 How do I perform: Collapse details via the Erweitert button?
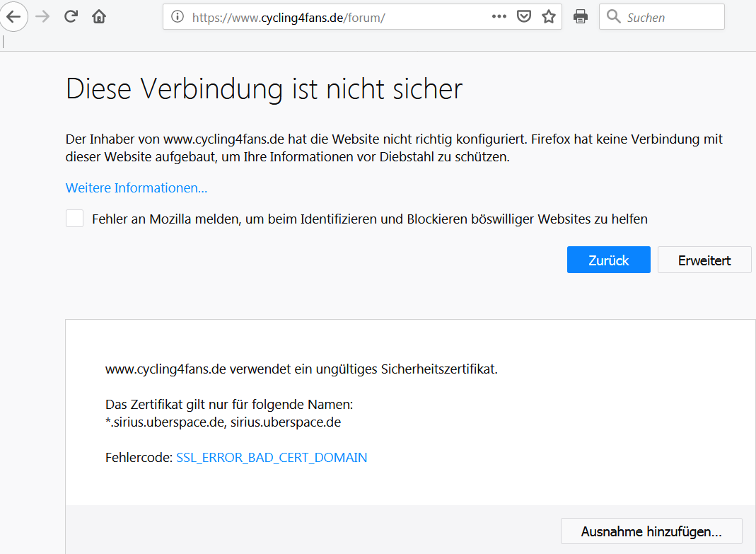point(704,260)
